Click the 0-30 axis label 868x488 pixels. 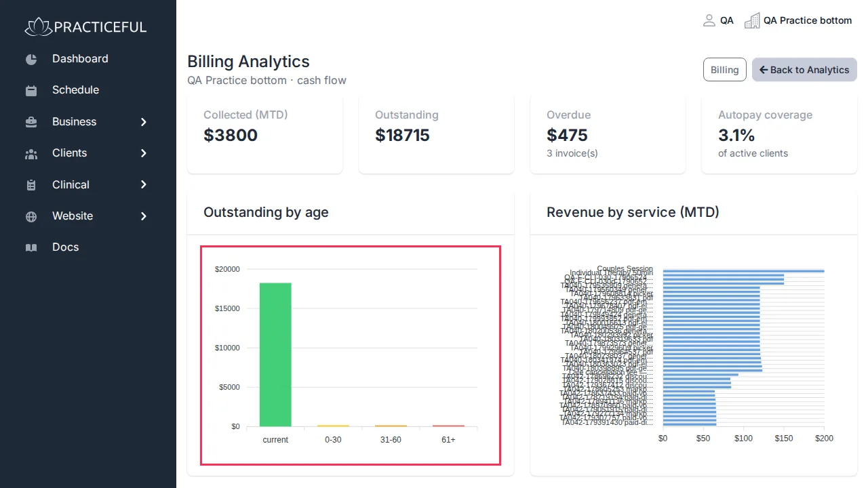333,440
